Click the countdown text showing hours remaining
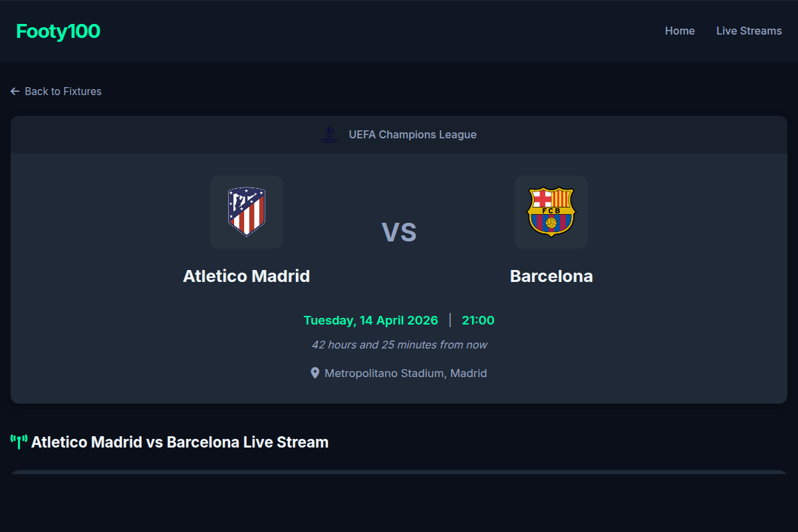 click(x=399, y=344)
